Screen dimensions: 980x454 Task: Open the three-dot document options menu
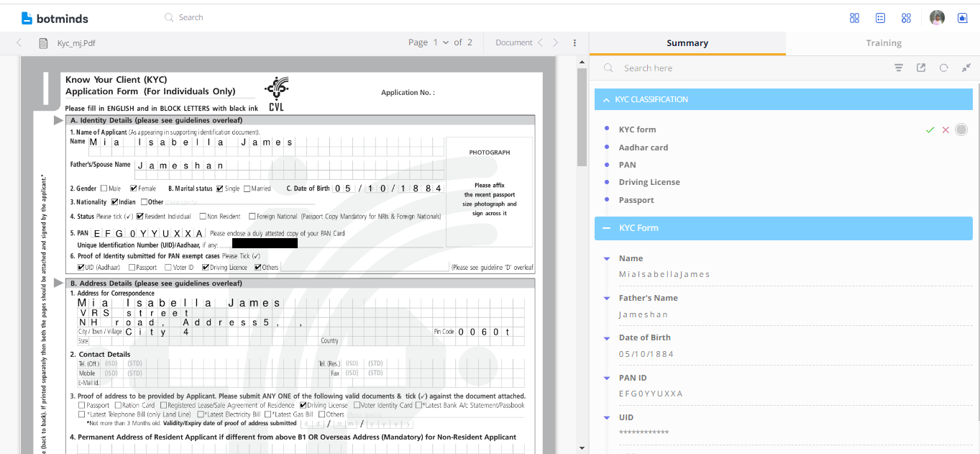[x=574, y=42]
